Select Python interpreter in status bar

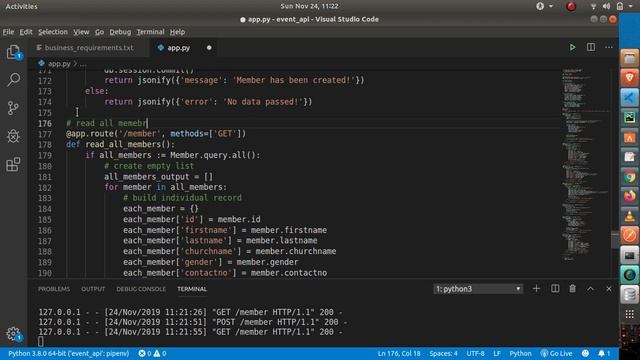coord(69,353)
